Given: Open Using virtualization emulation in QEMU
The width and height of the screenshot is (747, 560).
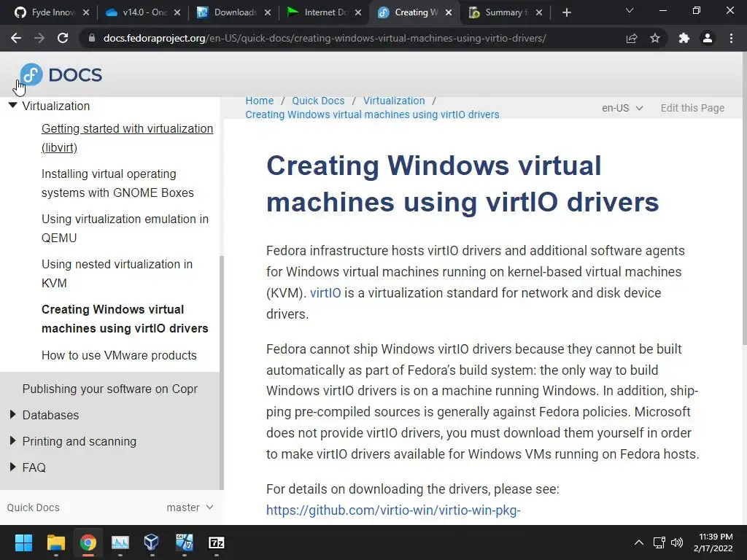Looking at the screenshot, I should click(x=125, y=228).
